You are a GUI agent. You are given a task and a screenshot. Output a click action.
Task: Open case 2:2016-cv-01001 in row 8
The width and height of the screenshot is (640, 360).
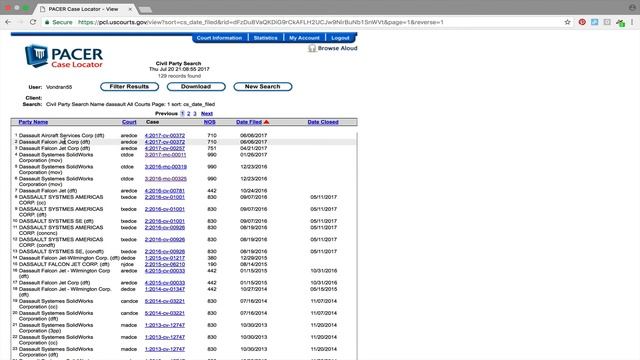pyautogui.click(x=165, y=197)
